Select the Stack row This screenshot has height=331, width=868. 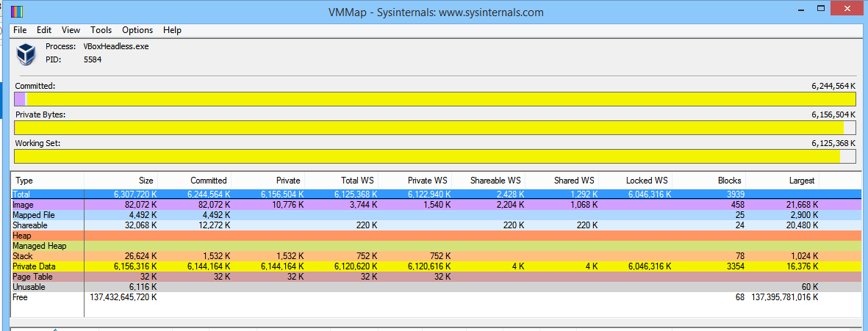click(437, 256)
